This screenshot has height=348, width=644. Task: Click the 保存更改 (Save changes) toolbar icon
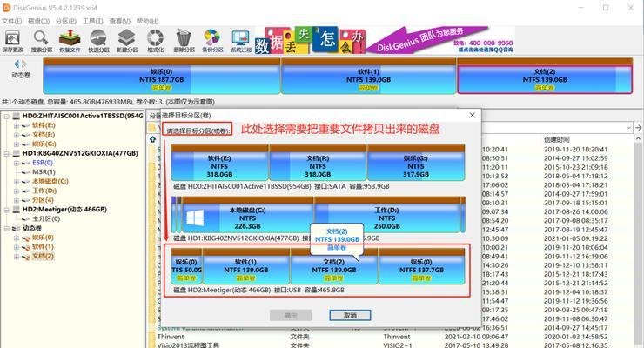click(x=12, y=41)
